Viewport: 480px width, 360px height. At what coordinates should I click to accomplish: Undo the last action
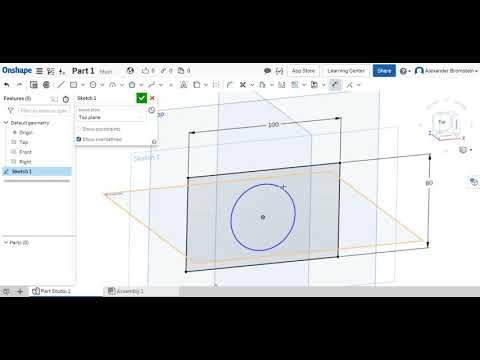[x=7, y=85]
